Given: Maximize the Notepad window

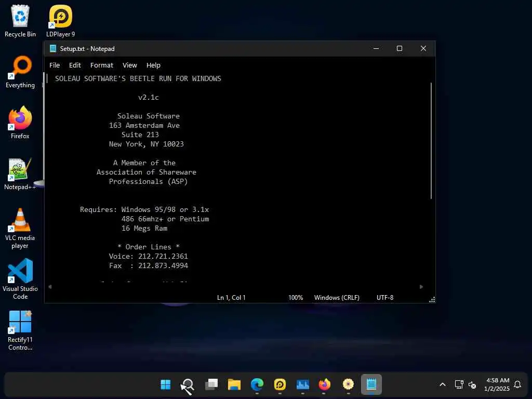Looking at the screenshot, I should [400, 48].
